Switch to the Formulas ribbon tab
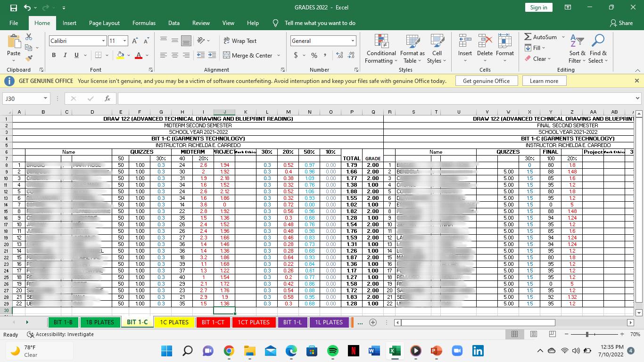Screen dimensions: 644x362 (144, 23)
